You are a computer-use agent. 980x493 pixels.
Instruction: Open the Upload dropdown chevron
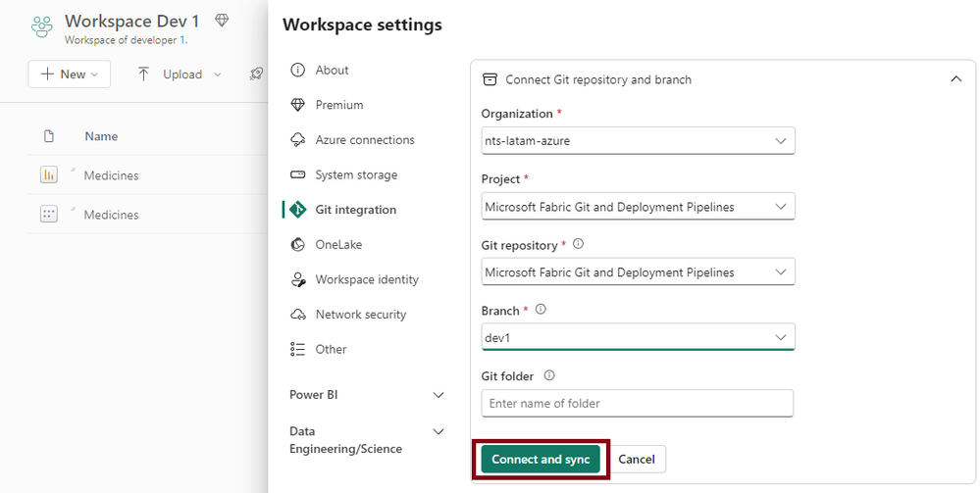tap(218, 74)
